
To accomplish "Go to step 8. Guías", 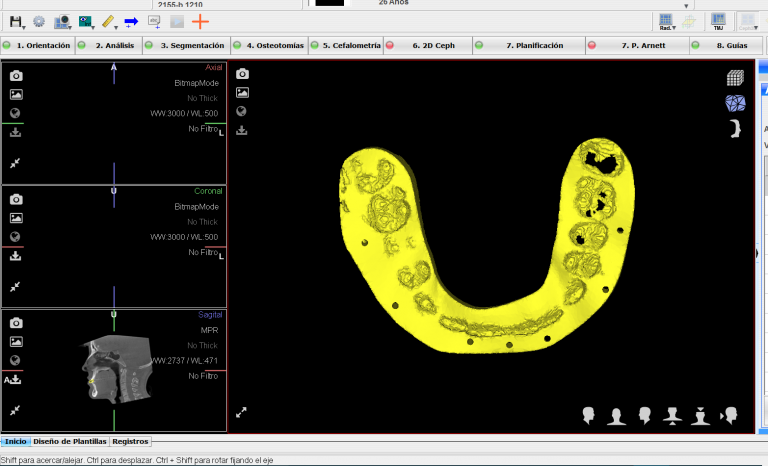I will pyautogui.click(x=726, y=46).
